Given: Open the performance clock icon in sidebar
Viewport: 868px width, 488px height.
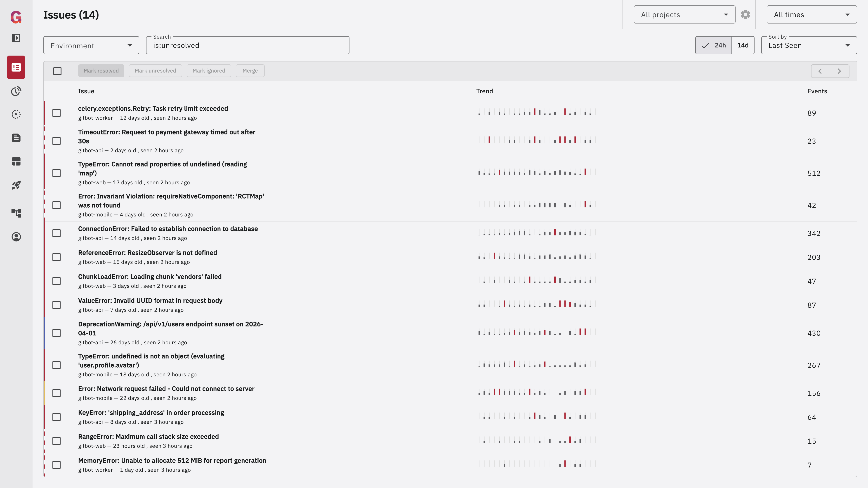Looking at the screenshot, I should [16, 91].
